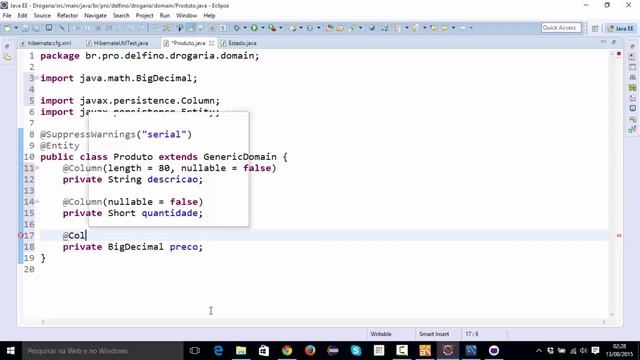Click the bottom icon in the right trim bar
Image resolution: width=640 pixels, height=360 pixels.
click(632, 129)
